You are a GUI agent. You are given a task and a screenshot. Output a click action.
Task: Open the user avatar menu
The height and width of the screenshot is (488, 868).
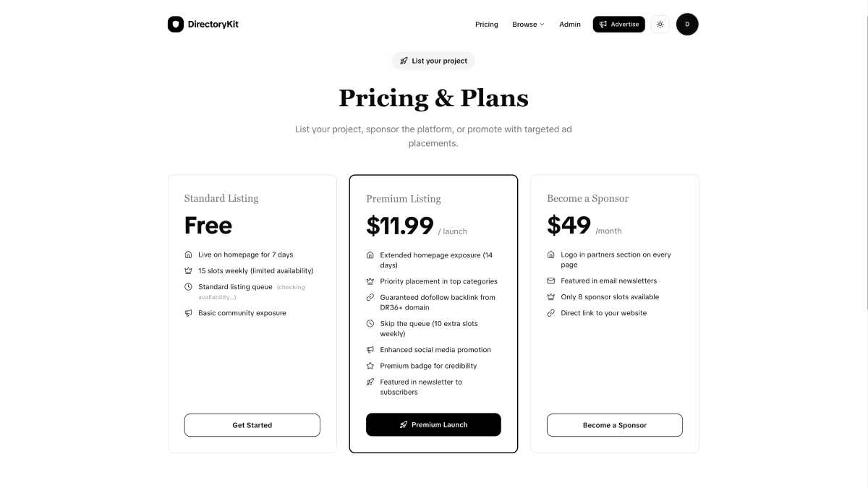pos(687,25)
